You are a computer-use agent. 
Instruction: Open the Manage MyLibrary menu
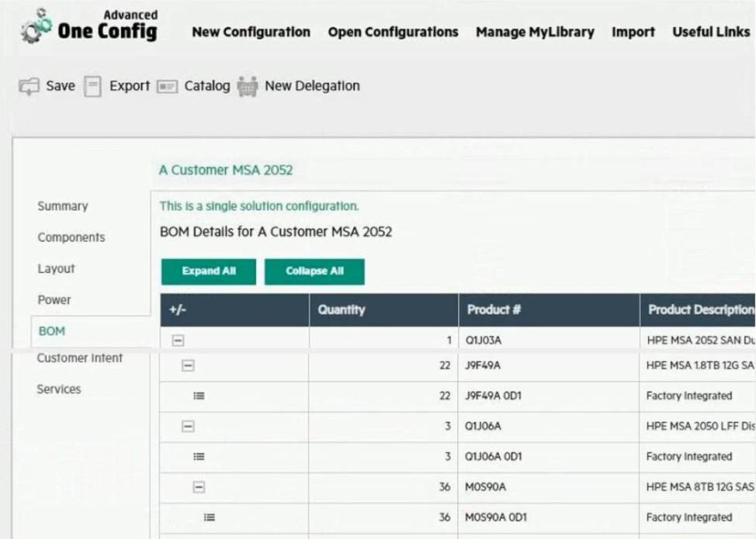pyautogui.click(x=535, y=32)
